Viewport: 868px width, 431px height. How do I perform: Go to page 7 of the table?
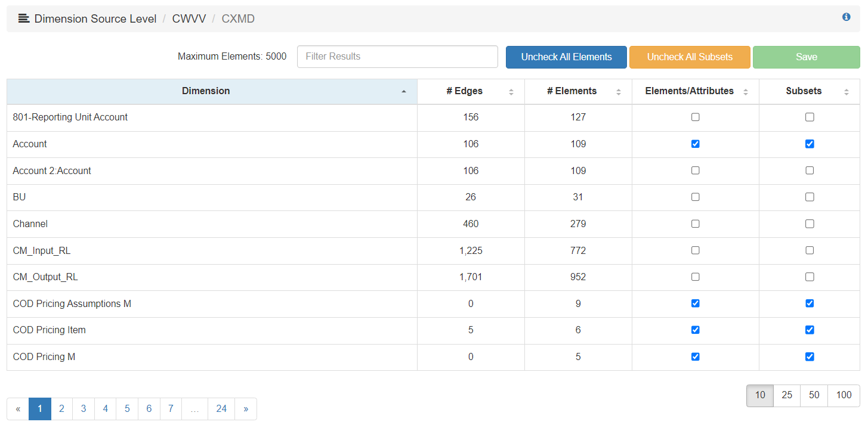pos(171,409)
